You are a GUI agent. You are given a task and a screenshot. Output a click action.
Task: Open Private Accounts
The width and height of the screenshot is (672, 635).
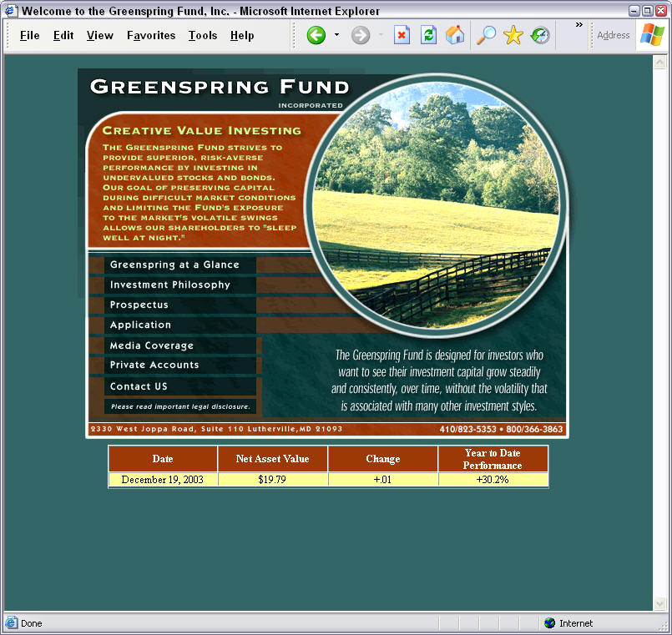pos(180,365)
